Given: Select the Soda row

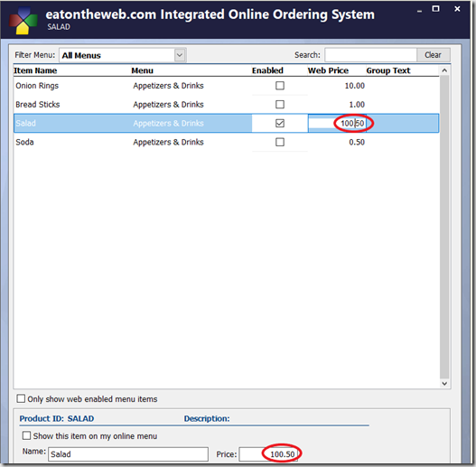Looking at the screenshot, I should coord(226,142).
